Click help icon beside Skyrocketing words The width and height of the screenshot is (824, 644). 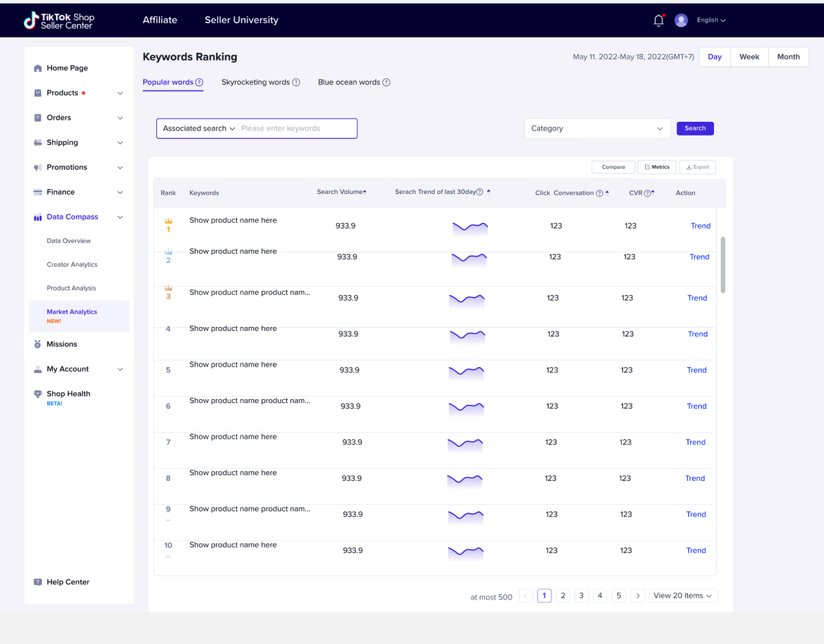(x=296, y=82)
